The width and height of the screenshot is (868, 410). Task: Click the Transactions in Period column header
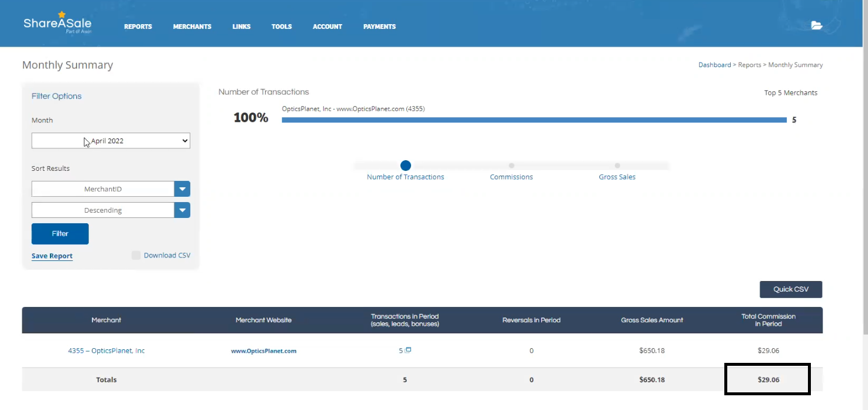[x=405, y=320]
